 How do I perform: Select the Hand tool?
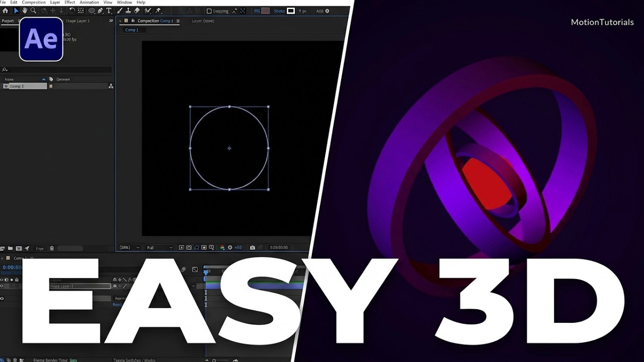pos(24,11)
